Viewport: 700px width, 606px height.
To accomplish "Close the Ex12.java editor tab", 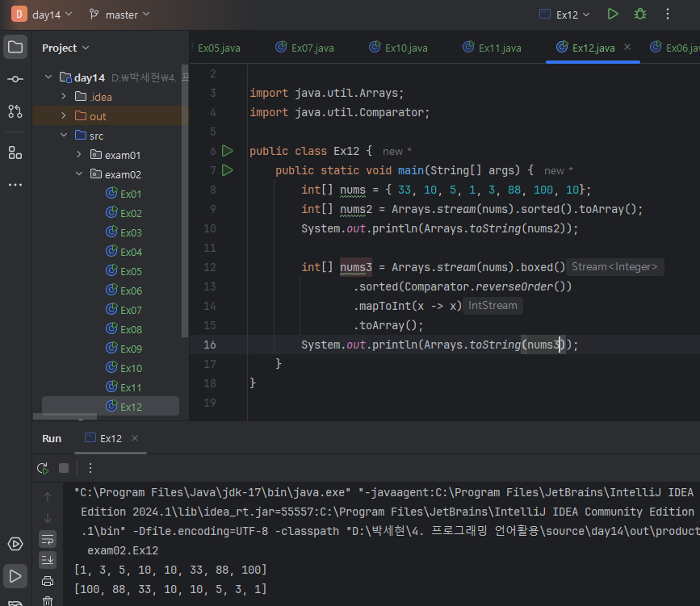I will coord(628,48).
